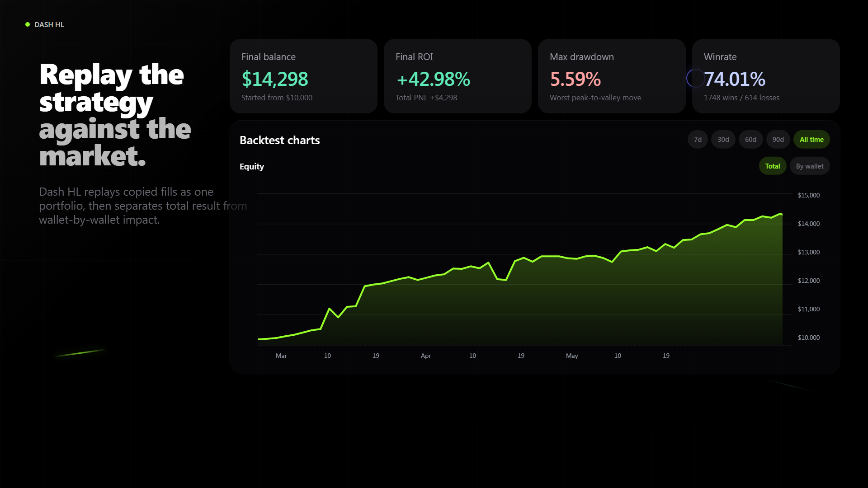The height and width of the screenshot is (488, 868).
Task: Select the 90d time range
Action: click(778, 140)
